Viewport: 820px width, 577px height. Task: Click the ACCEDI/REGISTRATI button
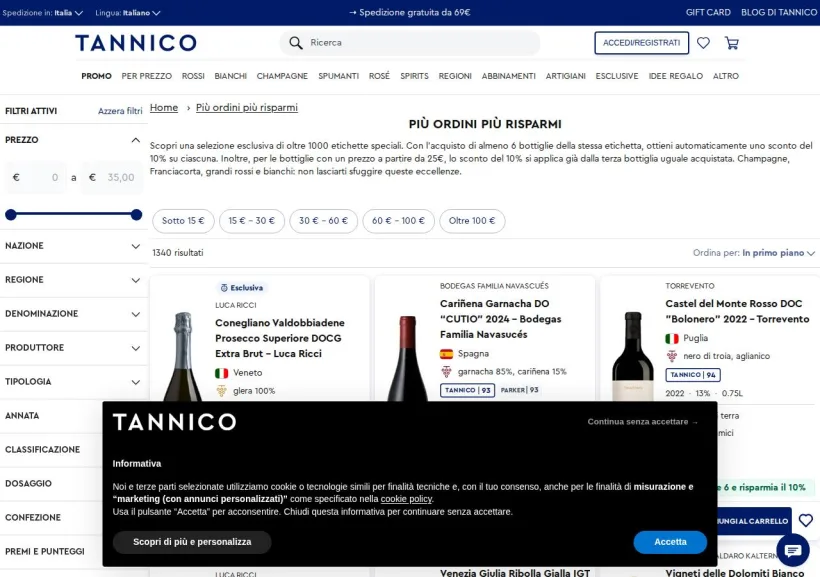[x=641, y=43]
